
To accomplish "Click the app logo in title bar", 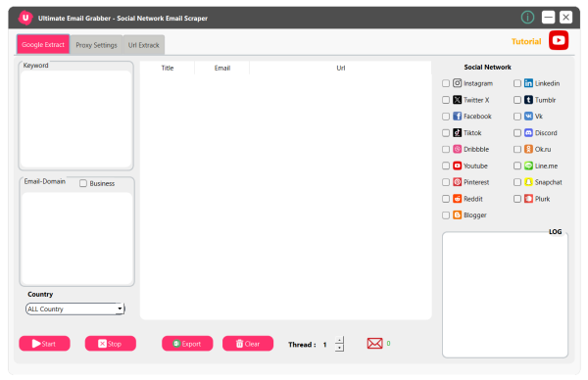I will (x=25, y=18).
